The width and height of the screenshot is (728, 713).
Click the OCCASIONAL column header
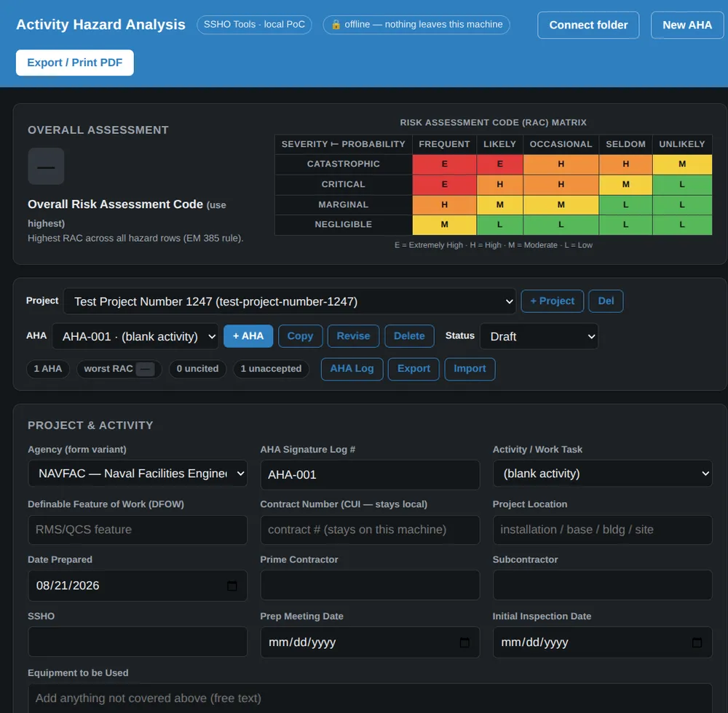point(561,144)
